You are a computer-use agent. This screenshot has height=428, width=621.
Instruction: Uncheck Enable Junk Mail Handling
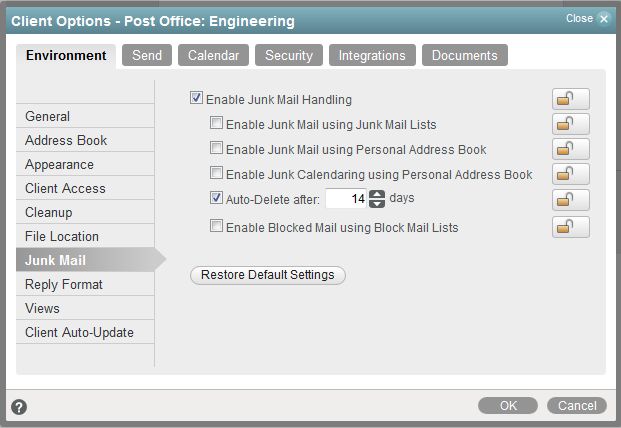click(x=196, y=99)
